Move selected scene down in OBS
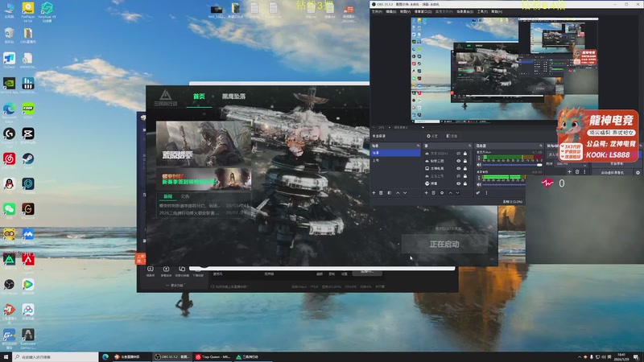Screen dimensions: 644x362 click(x=405, y=193)
